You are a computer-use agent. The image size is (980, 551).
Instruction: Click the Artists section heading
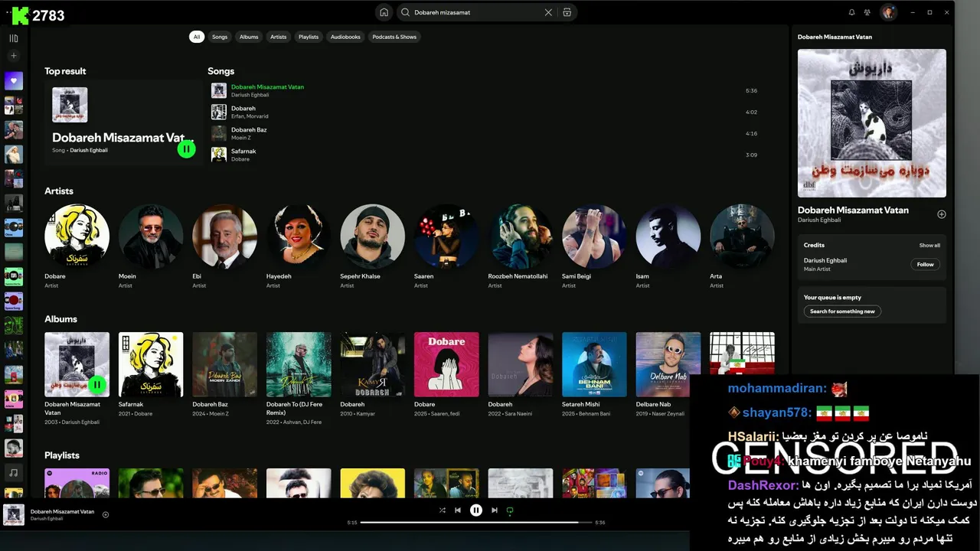click(x=59, y=191)
